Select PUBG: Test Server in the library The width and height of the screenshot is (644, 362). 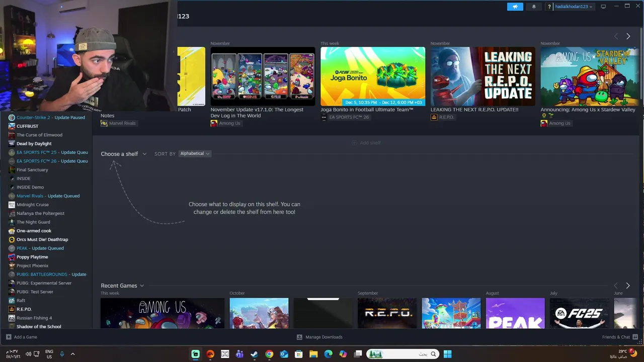pos(35,292)
